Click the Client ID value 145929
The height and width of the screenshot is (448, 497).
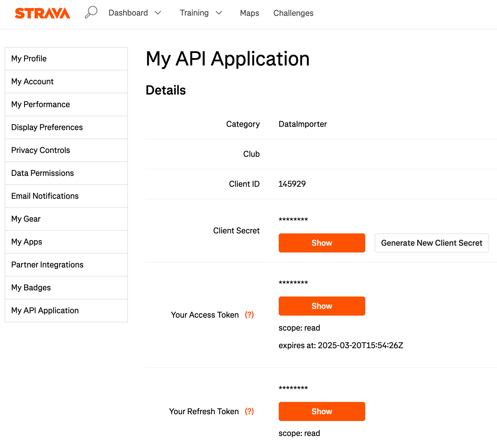point(292,184)
